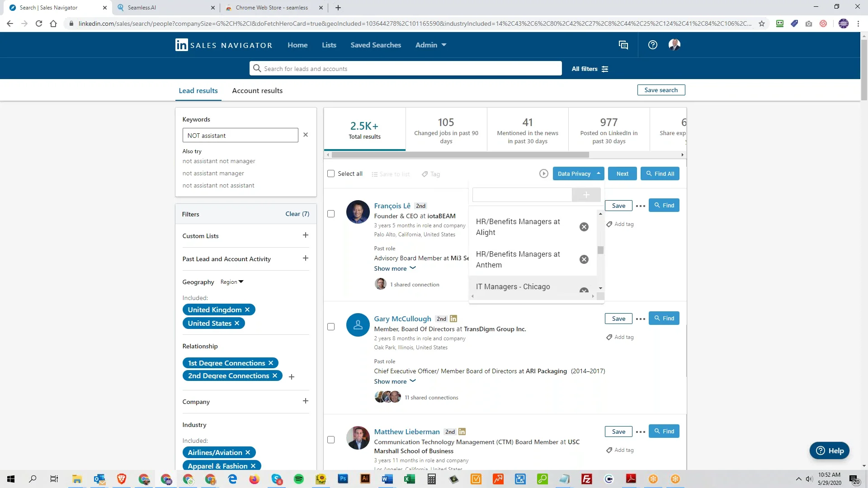
Task: Click the plus button next to list input
Action: point(586,195)
